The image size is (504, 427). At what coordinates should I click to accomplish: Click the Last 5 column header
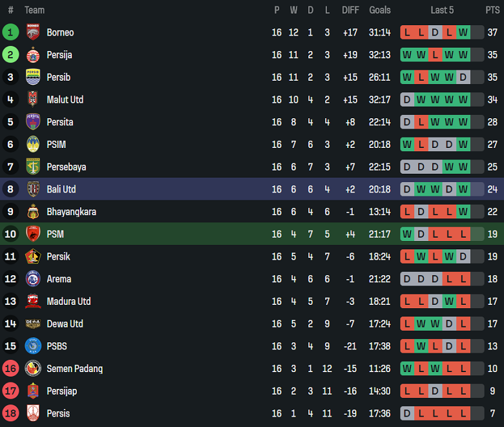pos(442,10)
